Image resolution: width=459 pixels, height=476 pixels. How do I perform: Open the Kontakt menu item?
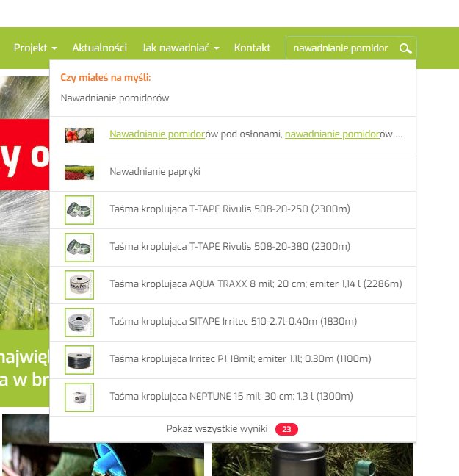tap(252, 48)
